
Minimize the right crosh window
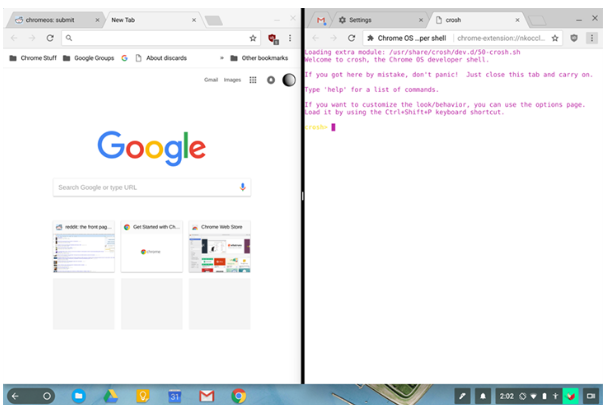(x=579, y=19)
